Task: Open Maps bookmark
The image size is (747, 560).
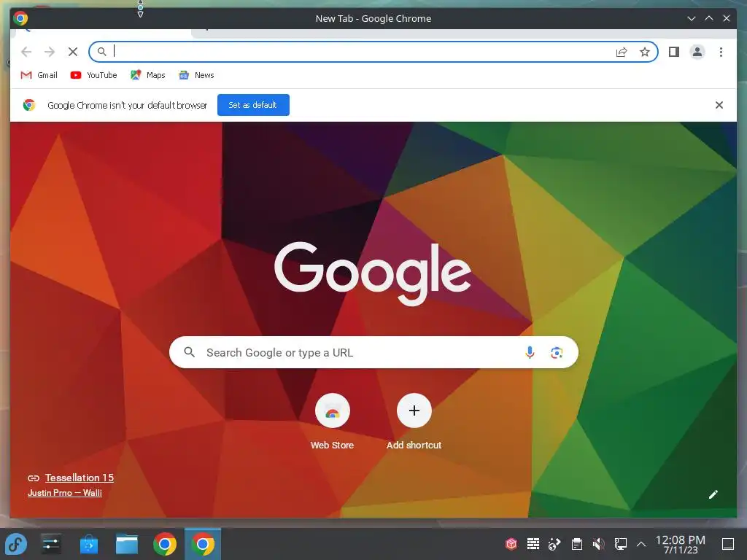Action: (x=147, y=75)
